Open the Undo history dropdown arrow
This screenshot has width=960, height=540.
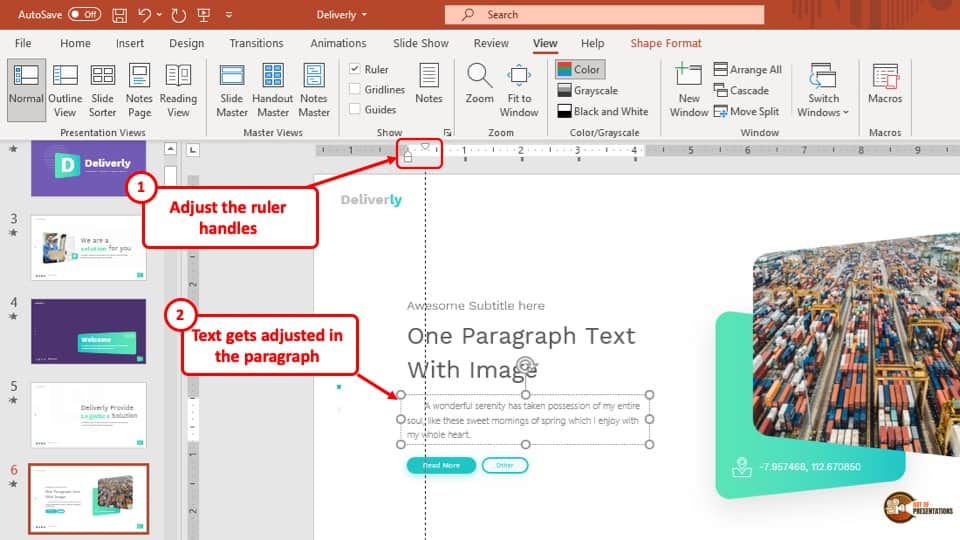coord(159,15)
